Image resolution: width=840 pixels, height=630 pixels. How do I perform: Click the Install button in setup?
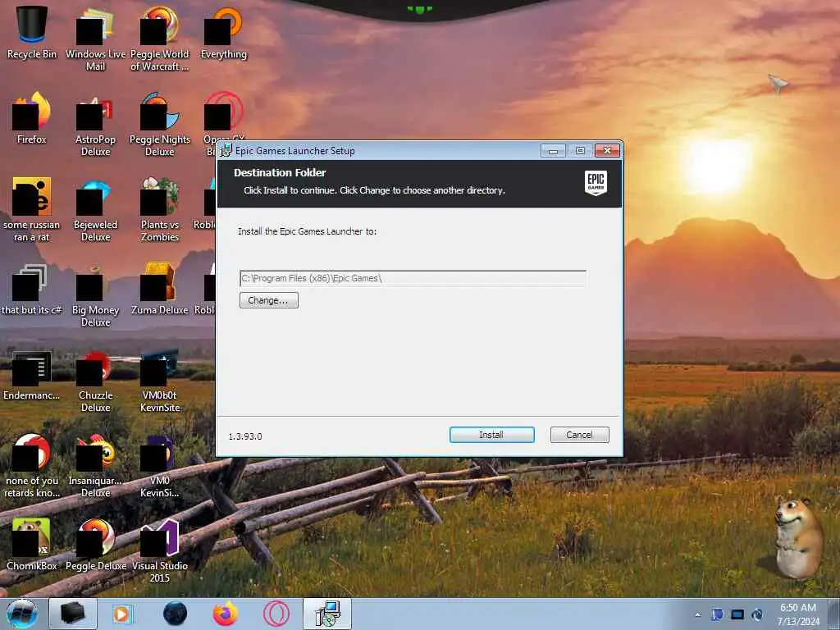coord(492,435)
